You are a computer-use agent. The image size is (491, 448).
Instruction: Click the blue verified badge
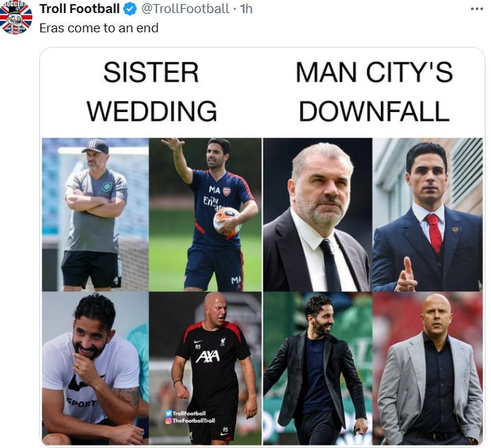click(129, 9)
